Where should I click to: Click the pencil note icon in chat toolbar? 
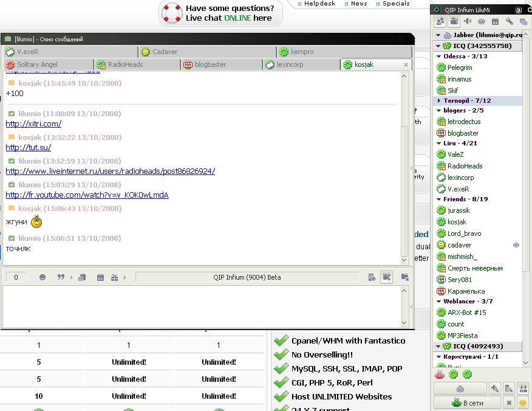pyautogui.click(x=372, y=277)
